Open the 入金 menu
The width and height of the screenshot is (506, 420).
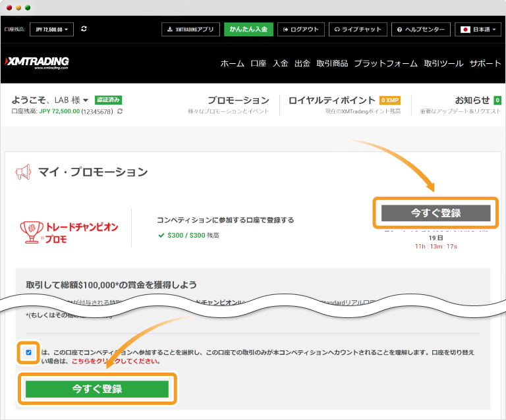[281, 63]
